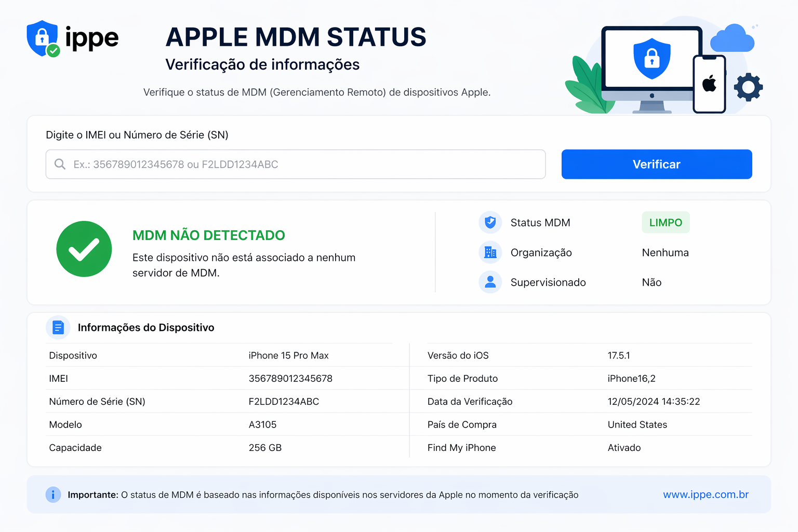Screen dimensions: 798x532
Task: Click the search magnifier icon in input
Action: click(60, 164)
